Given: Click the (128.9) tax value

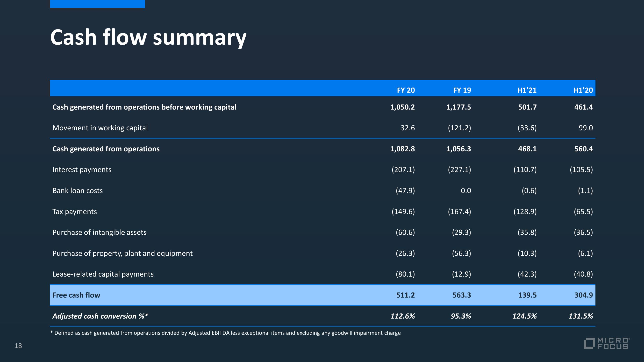Looking at the screenshot, I should (525, 212).
